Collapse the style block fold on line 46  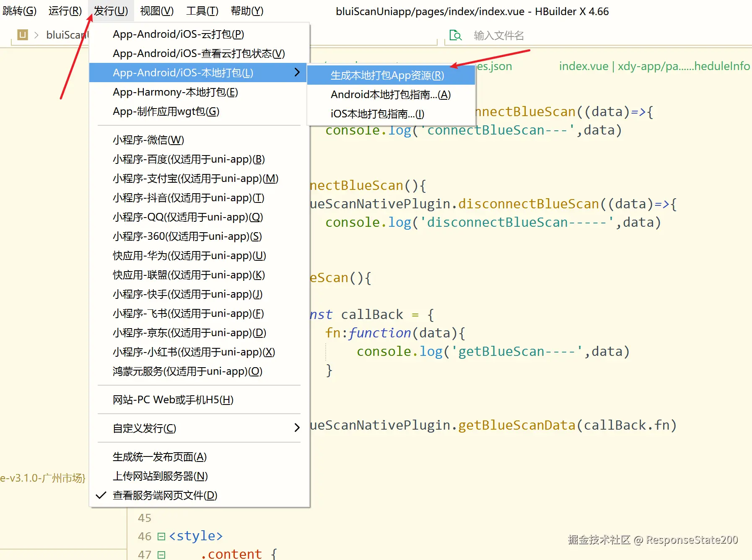click(161, 537)
